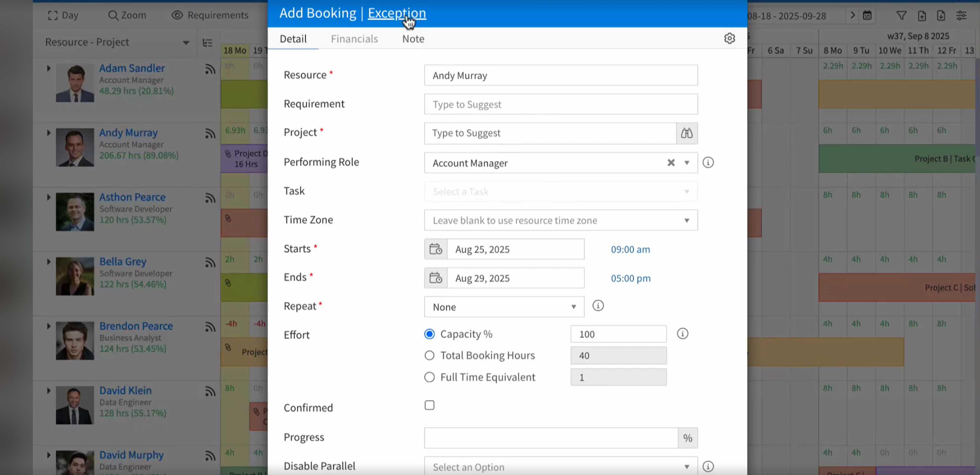Screen dimensions: 980x475
Task: Click the binoculars project search icon
Action: coord(686,133)
